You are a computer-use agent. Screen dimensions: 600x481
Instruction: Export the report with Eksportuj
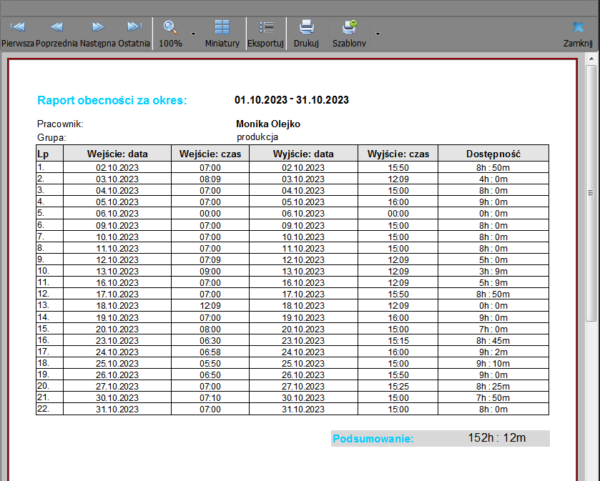(266, 32)
